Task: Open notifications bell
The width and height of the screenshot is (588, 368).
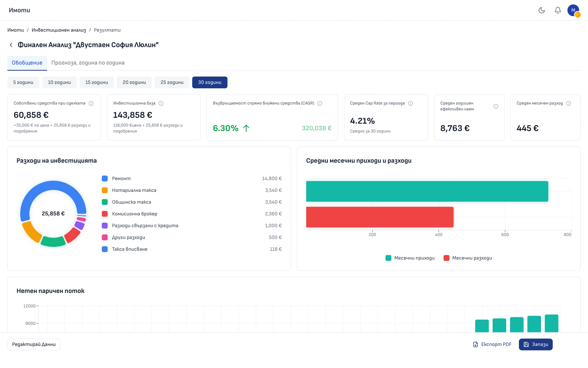Action: (x=558, y=10)
